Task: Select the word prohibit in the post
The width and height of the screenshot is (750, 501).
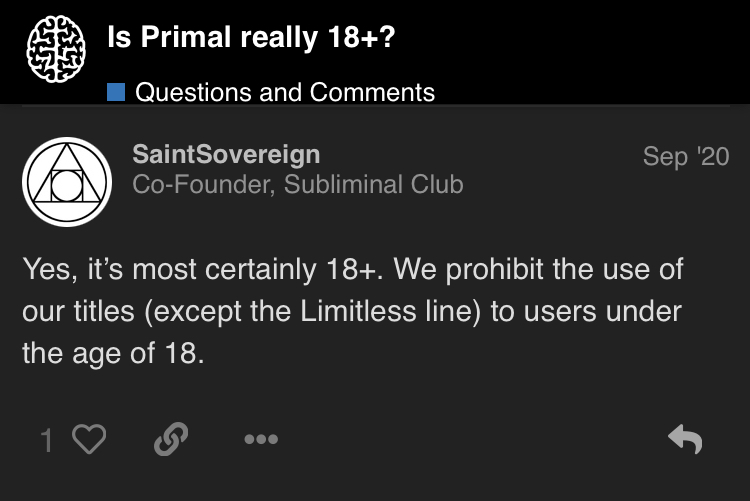Action: coord(495,270)
